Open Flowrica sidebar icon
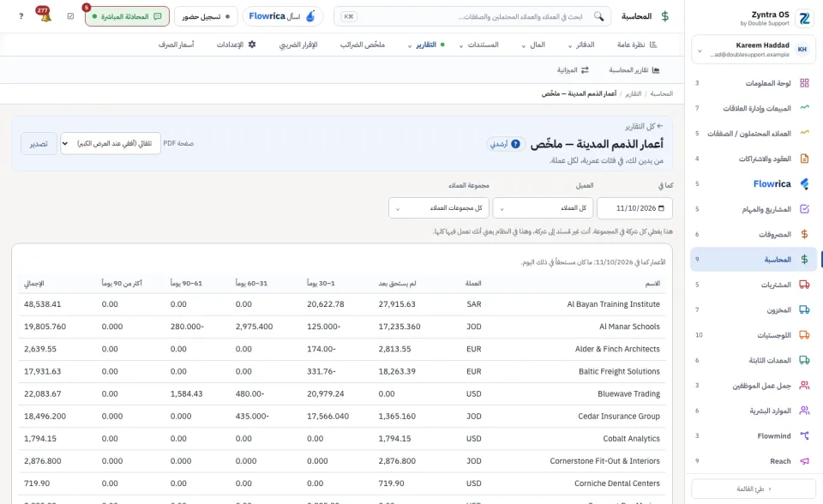 pos(804,183)
